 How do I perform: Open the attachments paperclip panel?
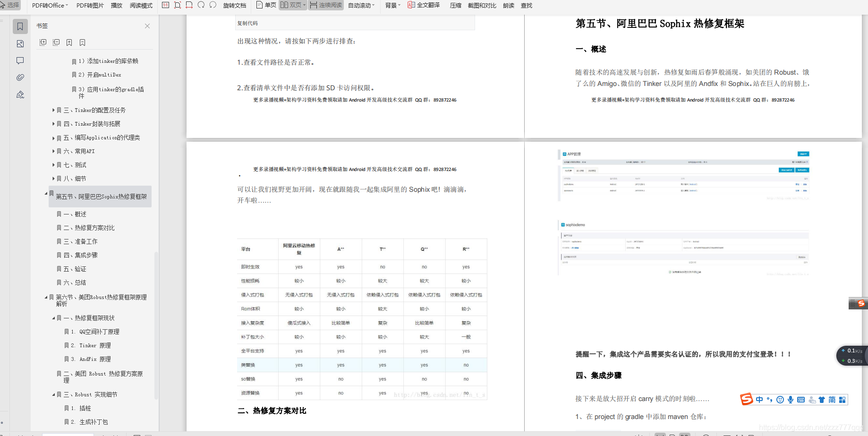(x=20, y=77)
